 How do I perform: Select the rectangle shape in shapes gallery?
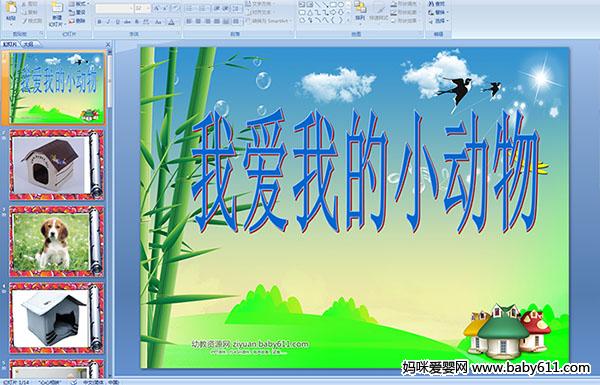tap(333, 4)
